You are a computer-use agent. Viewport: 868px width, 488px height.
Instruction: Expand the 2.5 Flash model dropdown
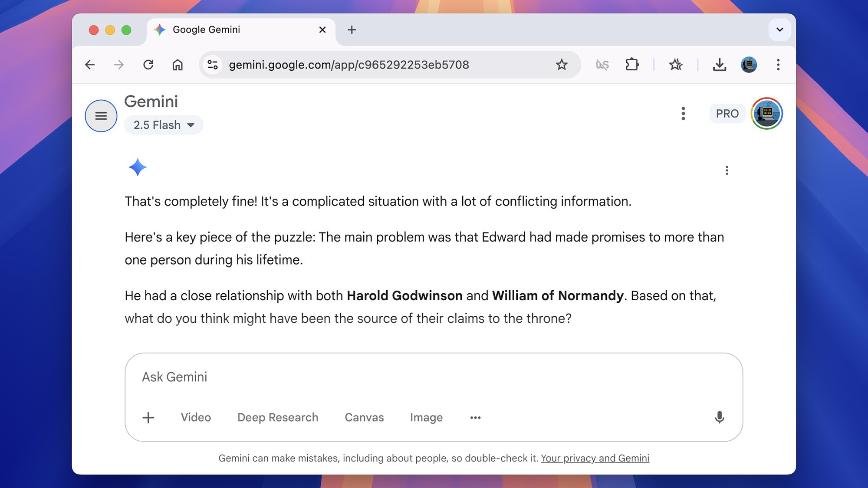click(x=164, y=125)
